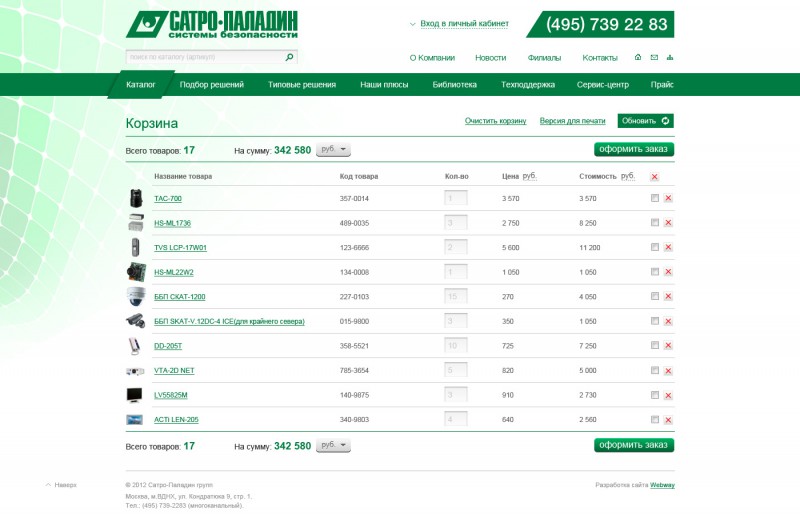800x514 pixels.
Task: Expand Вход в личный кабинет login
Action: point(464,23)
